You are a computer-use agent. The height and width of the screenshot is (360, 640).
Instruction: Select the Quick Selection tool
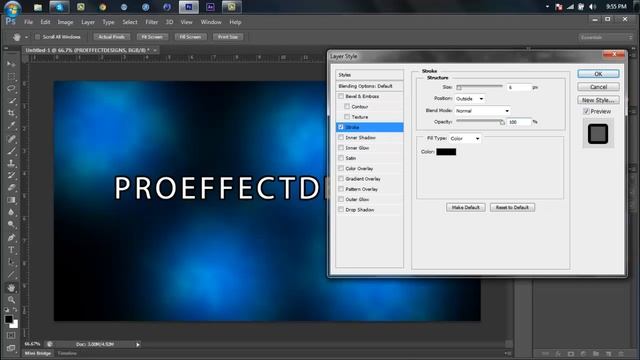pyautogui.click(x=11, y=101)
